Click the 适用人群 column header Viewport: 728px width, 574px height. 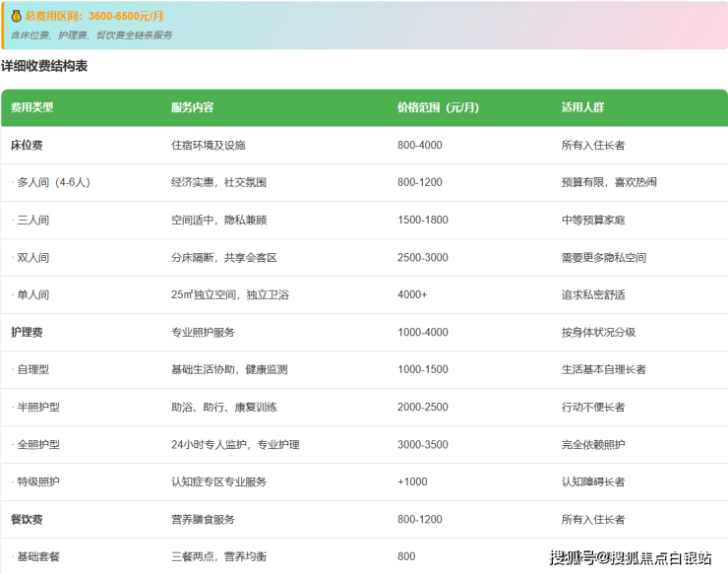click(x=582, y=107)
